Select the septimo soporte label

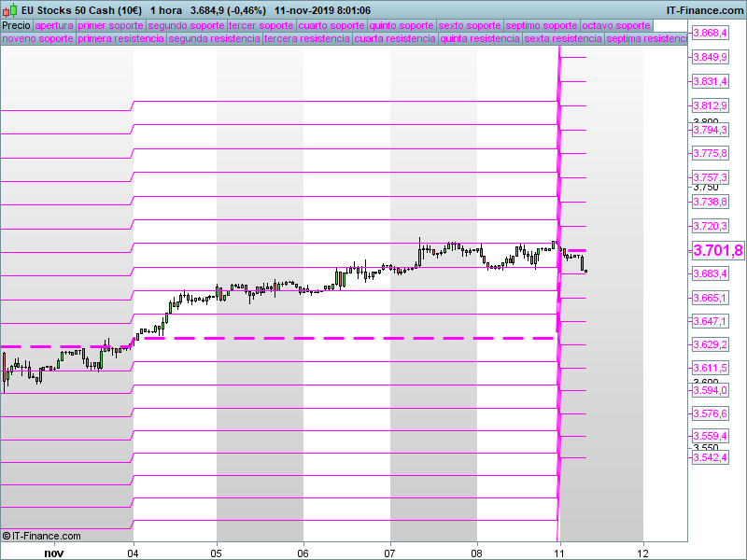point(542,25)
